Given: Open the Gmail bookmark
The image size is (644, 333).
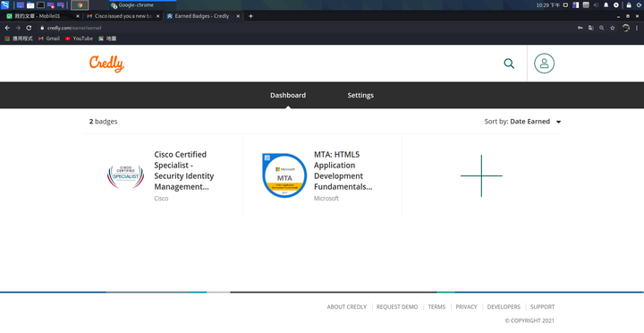Looking at the screenshot, I should [49, 38].
